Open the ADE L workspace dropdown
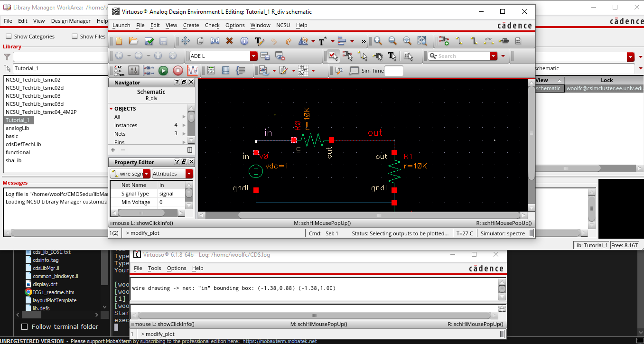644x344 pixels. [254, 56]
